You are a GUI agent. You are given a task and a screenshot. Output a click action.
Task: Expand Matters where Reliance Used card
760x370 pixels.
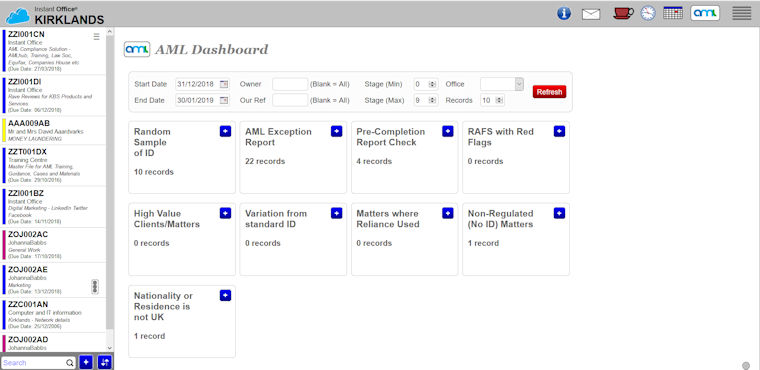point(448,213)
